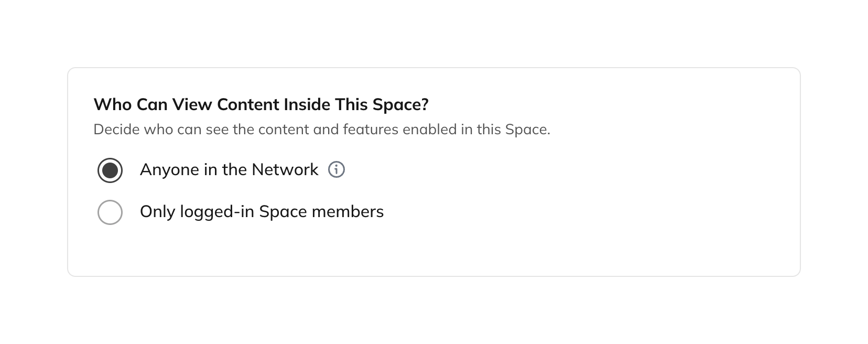Click the filled radio circle for Network access
Viewport: 868px width, 344px height.
[110, 170]
